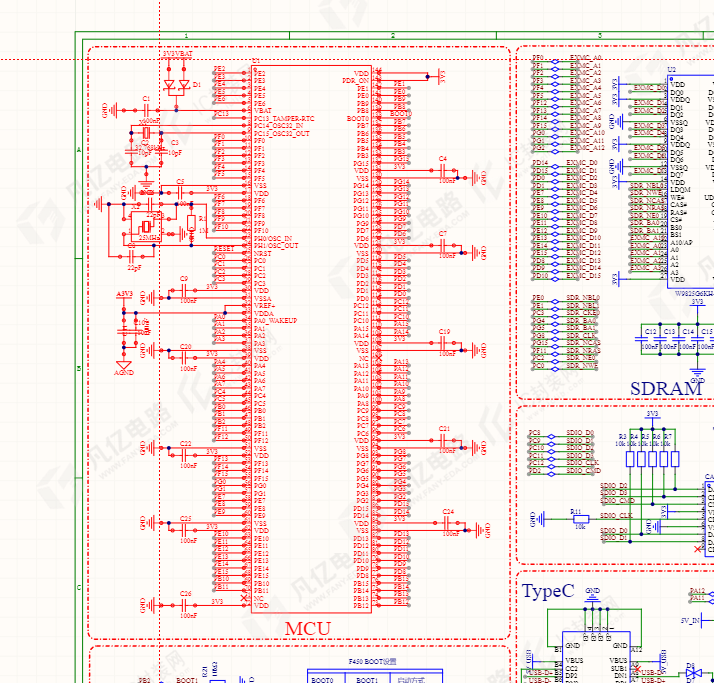Select decoupling capacitor C26
714x683 pixels.
(184, 605)
